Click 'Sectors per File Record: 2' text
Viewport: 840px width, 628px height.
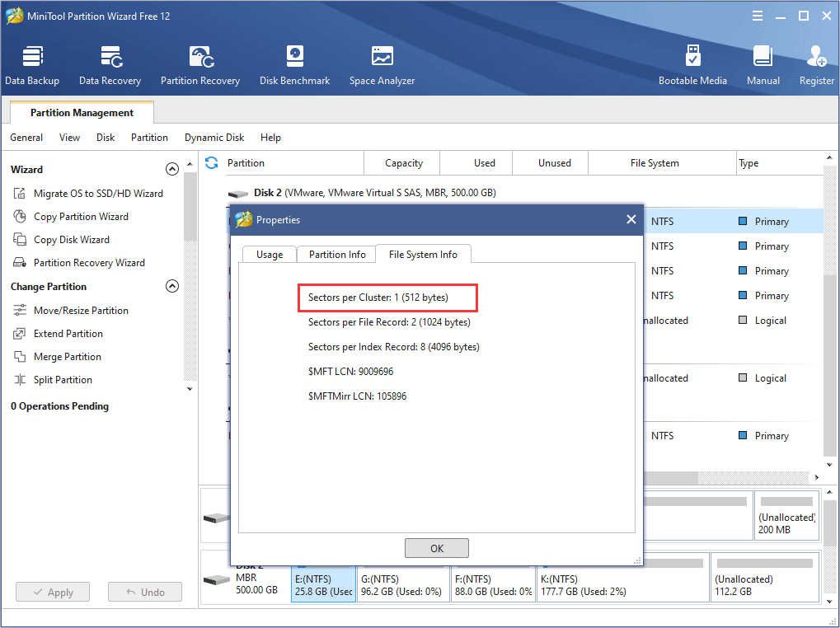362,321
